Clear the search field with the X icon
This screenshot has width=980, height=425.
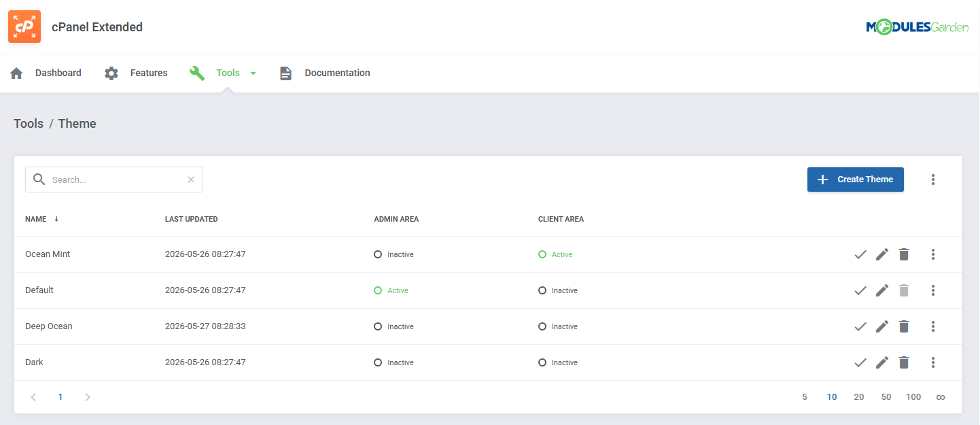[191, 180]
